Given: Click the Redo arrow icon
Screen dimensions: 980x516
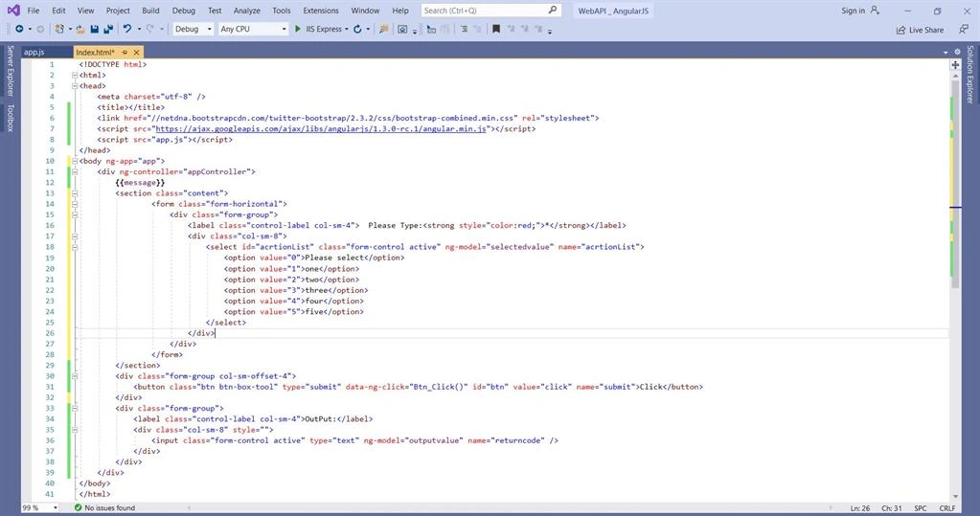Looking at the screenshot, I should (150, 30).
